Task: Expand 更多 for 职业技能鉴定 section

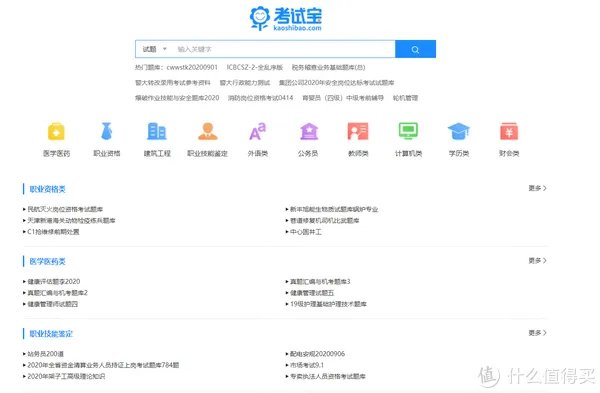Action: (x=538, y=333)
